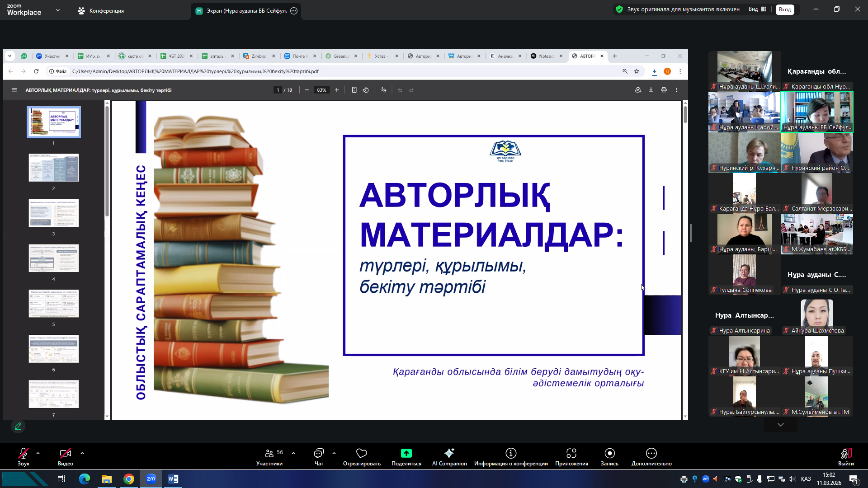Open Participants (Участники) panel icon
This screenshot has width=868, height=488.
[269, 453]
